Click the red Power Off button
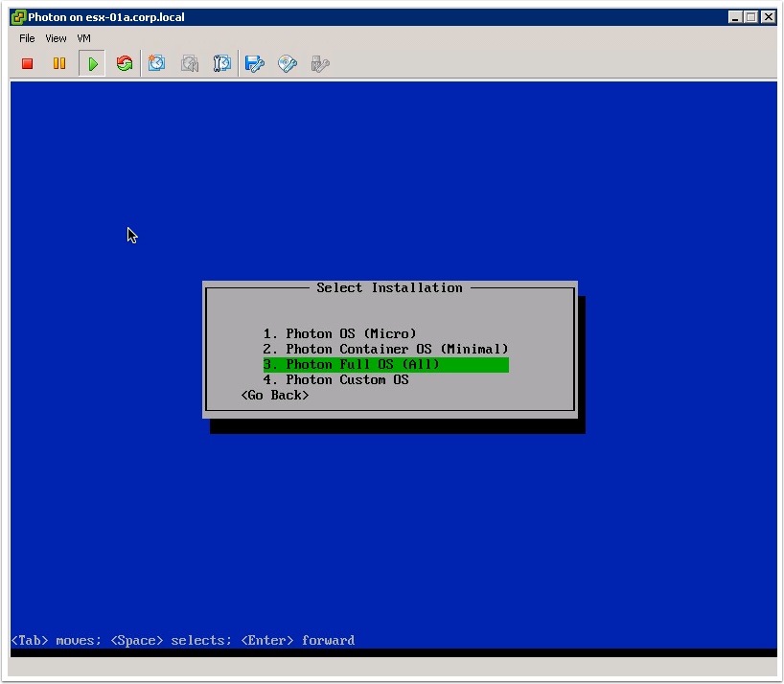Image resolution: width=784 pixels, height=684 pixels. tap(28, 64)
